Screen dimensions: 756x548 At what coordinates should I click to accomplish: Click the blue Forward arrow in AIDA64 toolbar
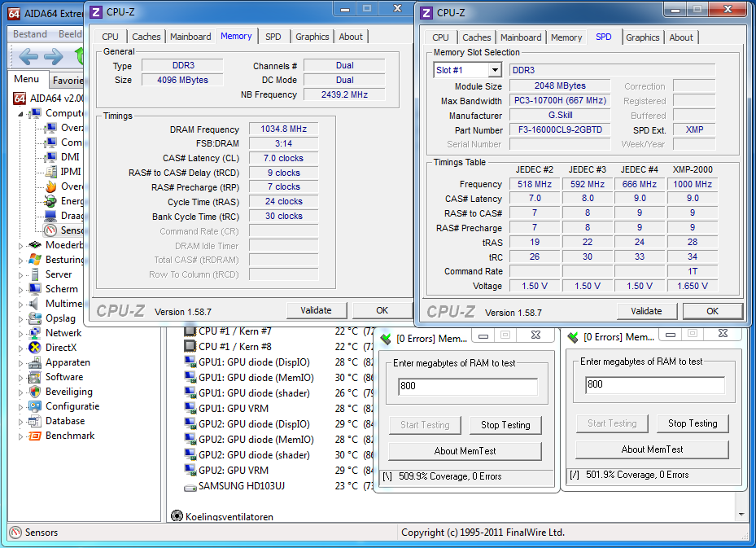tap(54, 56)
